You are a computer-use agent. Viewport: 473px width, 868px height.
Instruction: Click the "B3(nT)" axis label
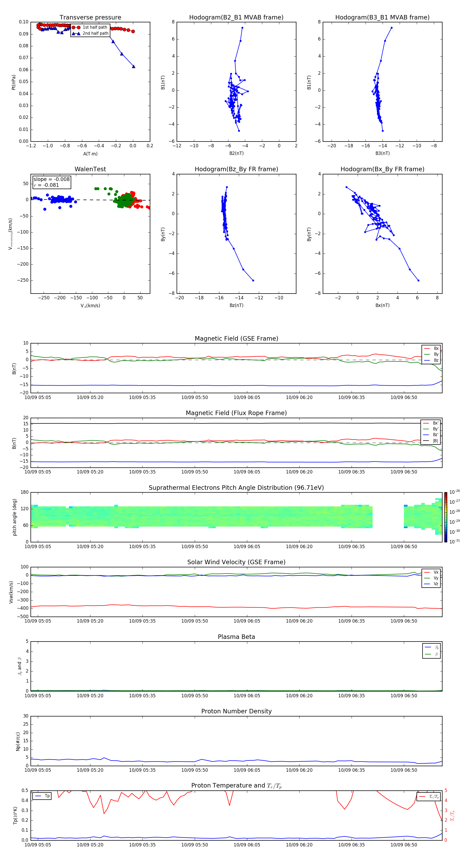(x=382, y=153)
